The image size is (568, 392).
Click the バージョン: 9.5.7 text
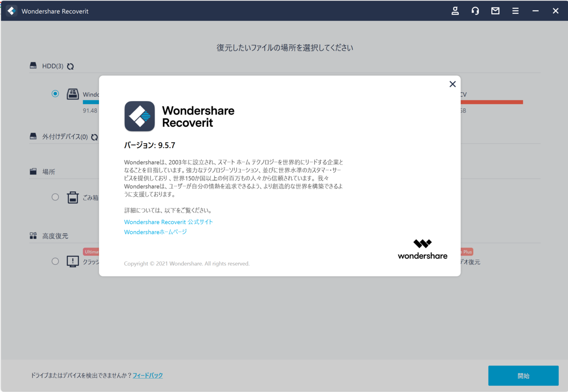point(150,146)
